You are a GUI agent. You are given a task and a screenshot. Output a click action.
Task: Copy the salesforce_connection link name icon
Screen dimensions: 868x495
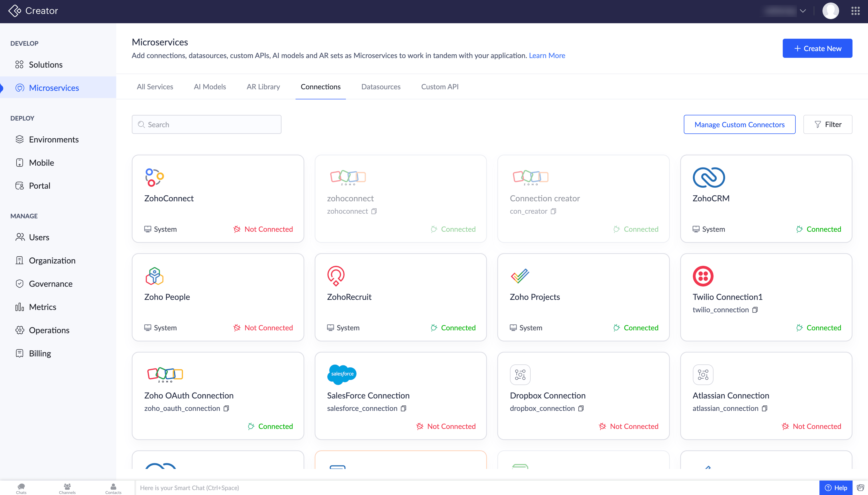tap(404, 408)
